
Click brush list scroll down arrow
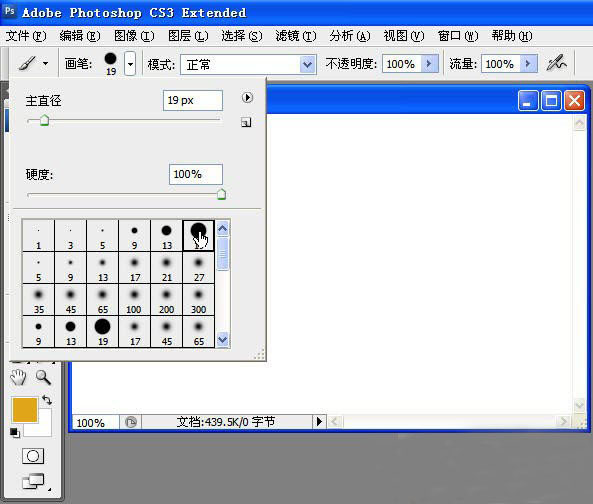(223, 340)
